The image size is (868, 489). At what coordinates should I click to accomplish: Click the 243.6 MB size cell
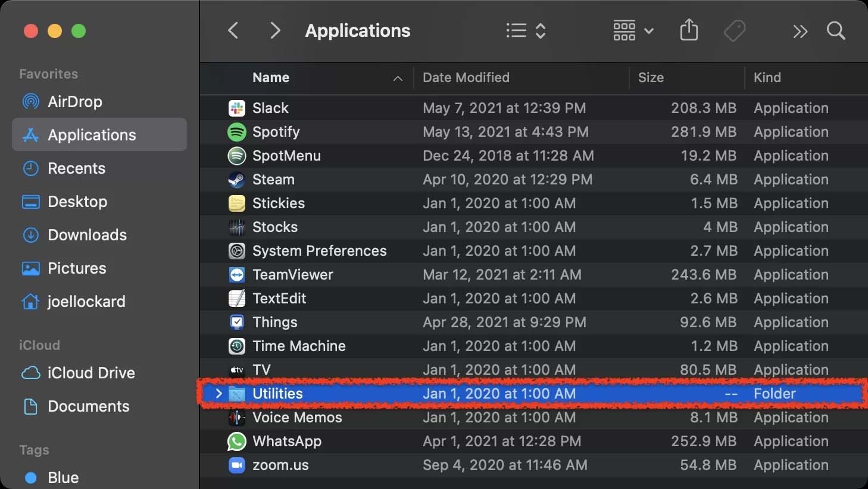[x=704, y=275]
